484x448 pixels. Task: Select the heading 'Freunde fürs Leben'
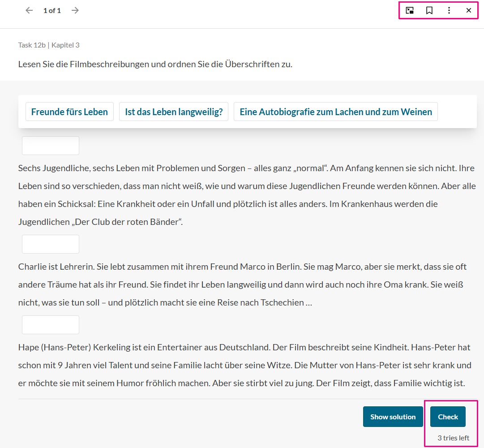[x=69, y=112]
